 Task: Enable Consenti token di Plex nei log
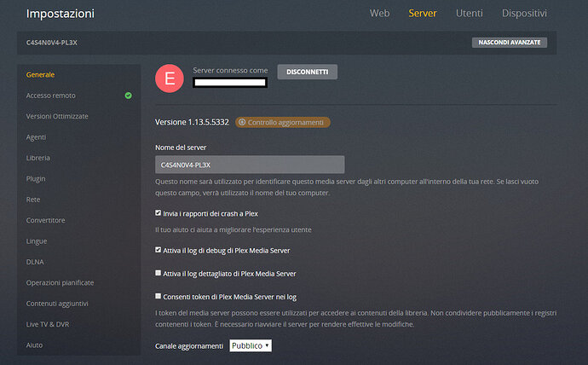[159, 297]
